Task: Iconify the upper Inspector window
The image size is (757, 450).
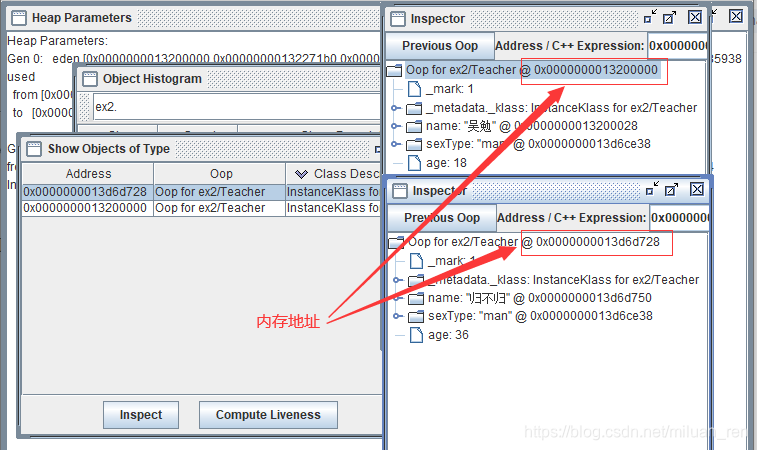Action: click(x=650, y=17)
